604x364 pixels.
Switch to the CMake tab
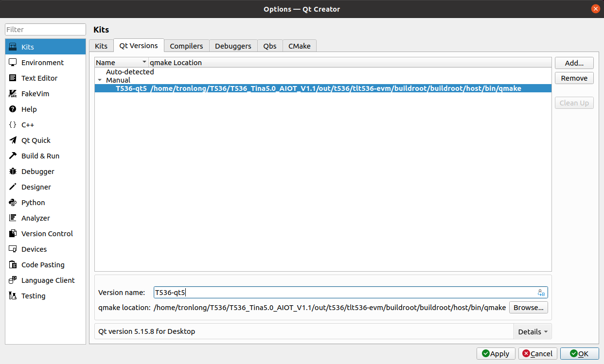[x=300, y=46]
